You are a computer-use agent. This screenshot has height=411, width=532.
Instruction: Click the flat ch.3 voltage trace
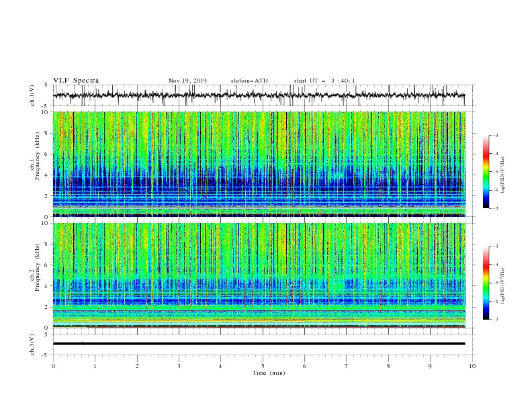point(259,344)
